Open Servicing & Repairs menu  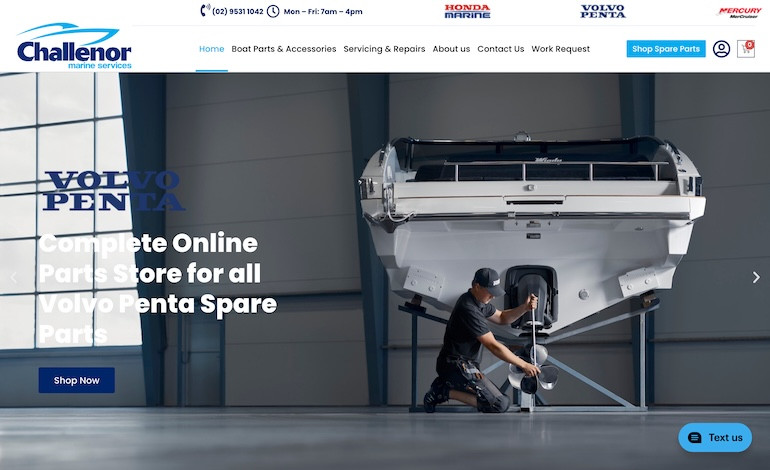tap(384, 49)
